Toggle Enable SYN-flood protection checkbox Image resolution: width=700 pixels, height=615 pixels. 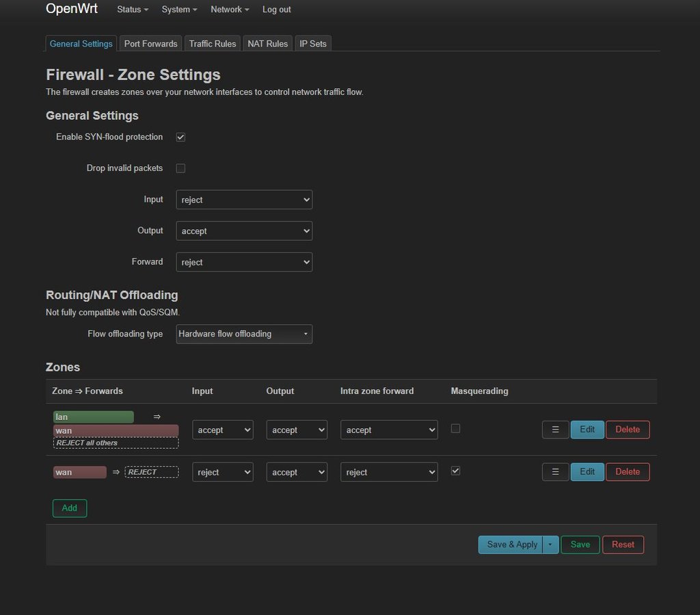point(180,137)
